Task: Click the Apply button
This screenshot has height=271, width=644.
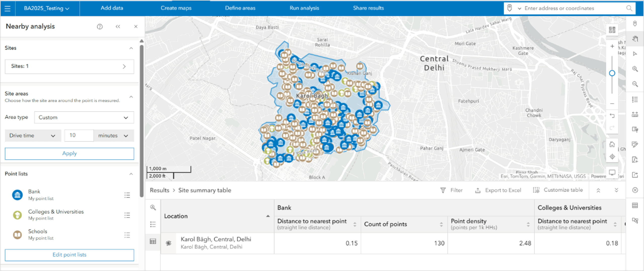Action: (x=69, y=153)
